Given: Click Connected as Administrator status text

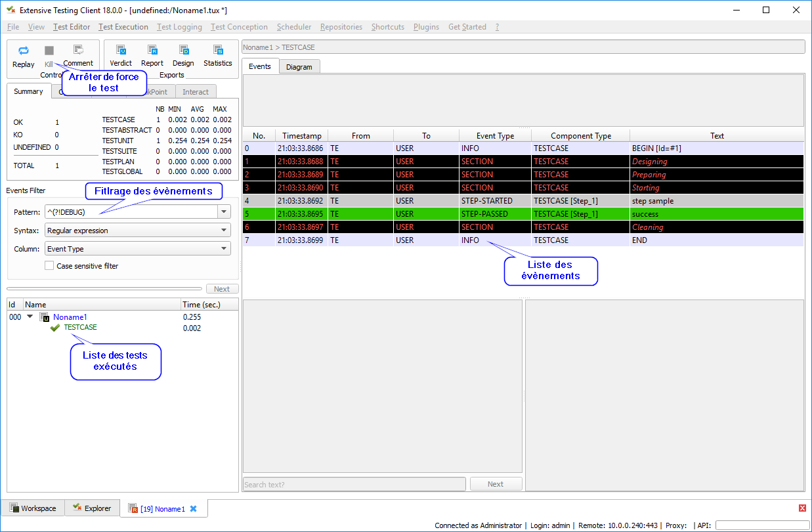Looking at the screenshot, I should pos(479,525).
